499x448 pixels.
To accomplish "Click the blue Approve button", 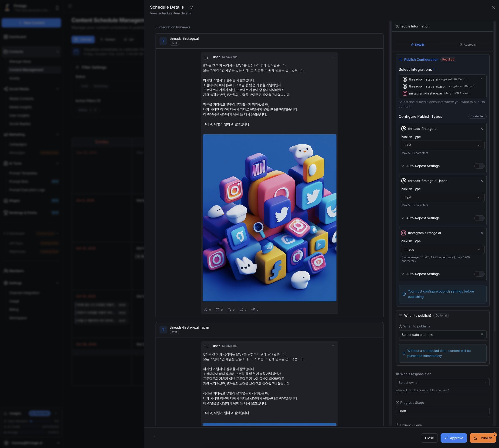I will pyautogui.click(x=453, y=438).
